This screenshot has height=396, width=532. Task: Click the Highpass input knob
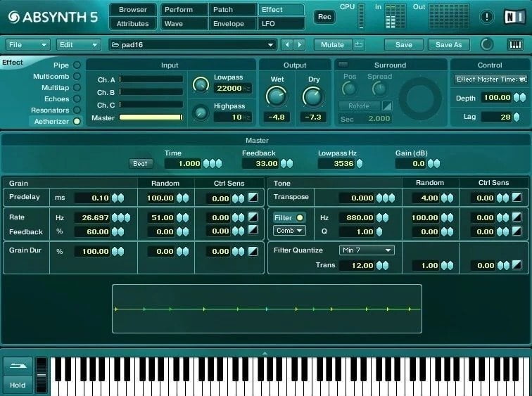(x=201, y=113)
